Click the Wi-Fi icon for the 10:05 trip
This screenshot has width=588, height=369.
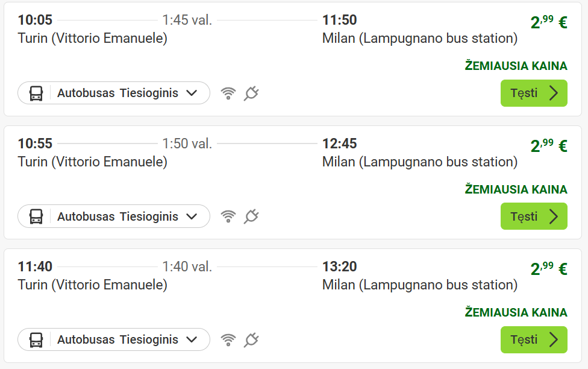click(x=228, y=93)
